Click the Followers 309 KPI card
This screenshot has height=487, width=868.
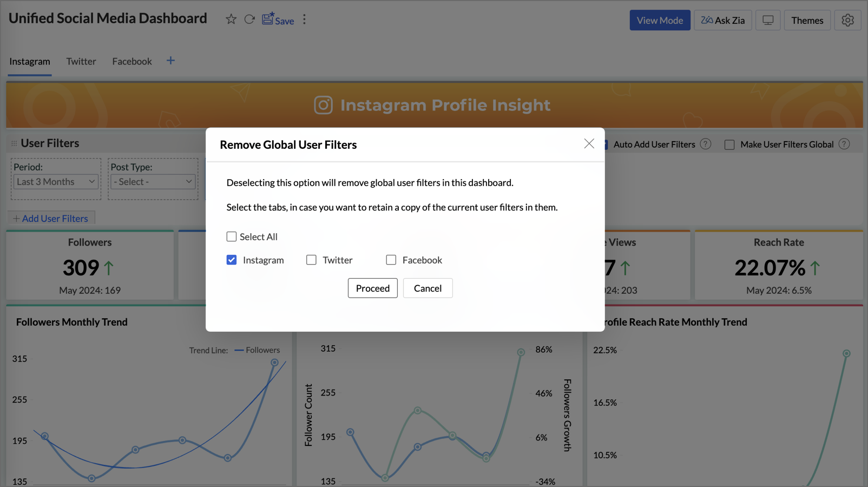(x=90, y=265)
